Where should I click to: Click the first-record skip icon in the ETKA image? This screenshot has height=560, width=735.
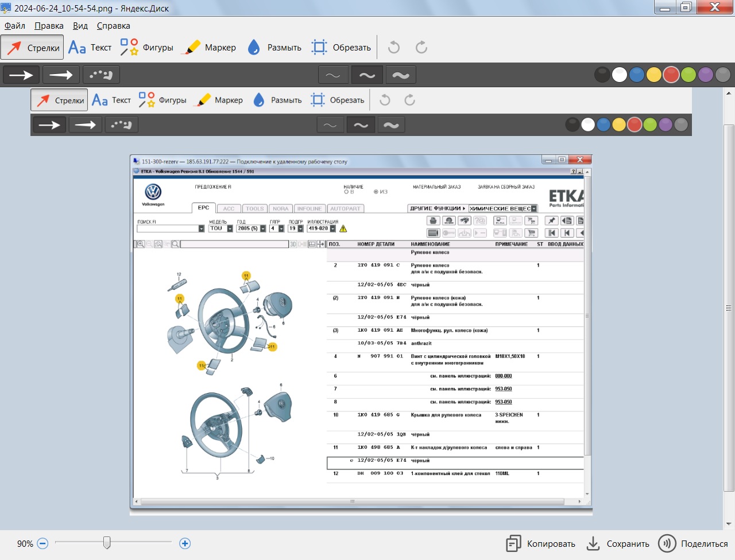click(x=551, y=233)
